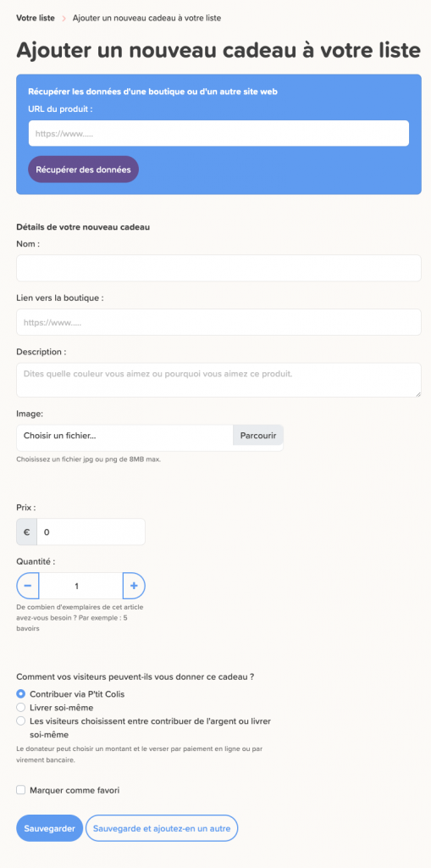Click the Récupérer des données button
This screenshot has height=868, width=431.
point(83,170)
